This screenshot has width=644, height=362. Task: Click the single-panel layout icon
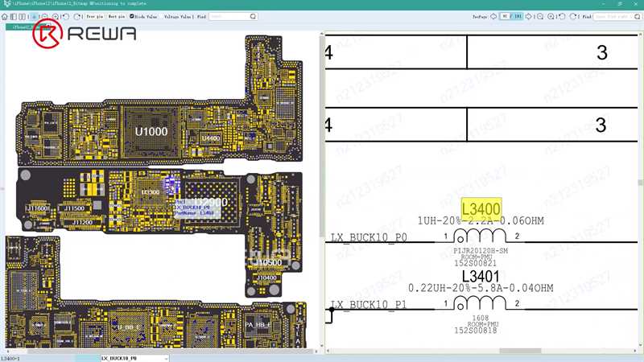[13, 17]
